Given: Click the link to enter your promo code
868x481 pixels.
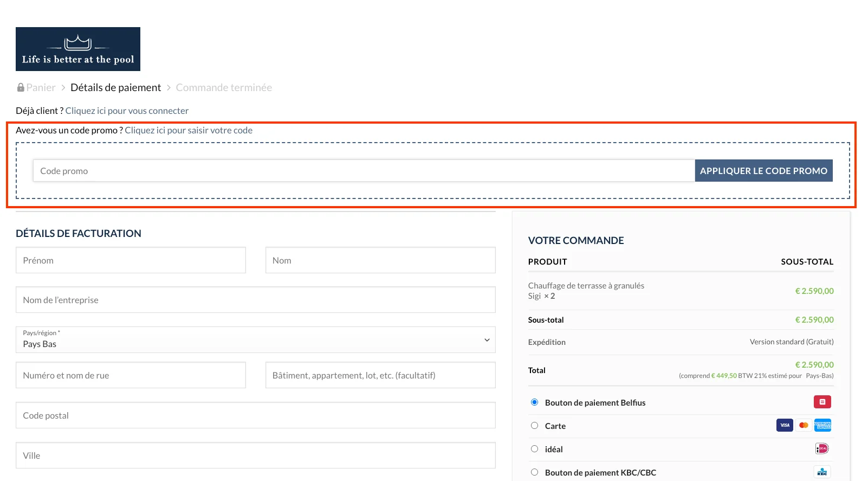Looking at the screenshot, I should [189, 130].
